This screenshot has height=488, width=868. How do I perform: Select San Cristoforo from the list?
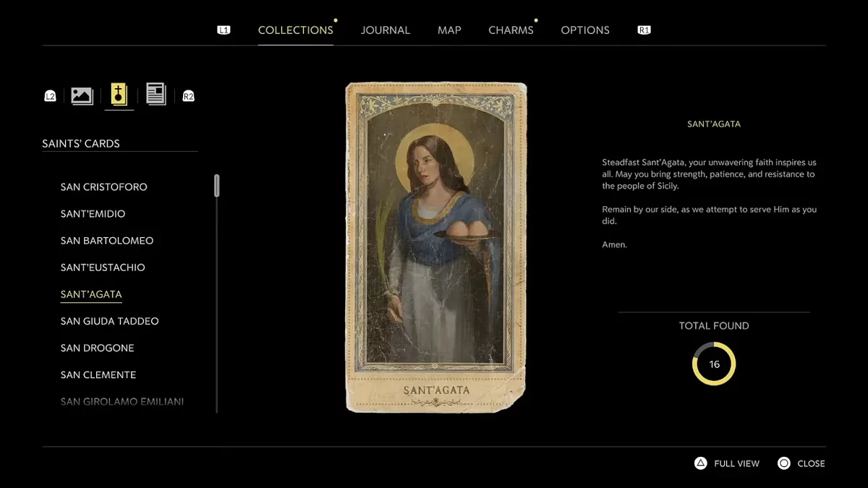click(x=103, y=187)
